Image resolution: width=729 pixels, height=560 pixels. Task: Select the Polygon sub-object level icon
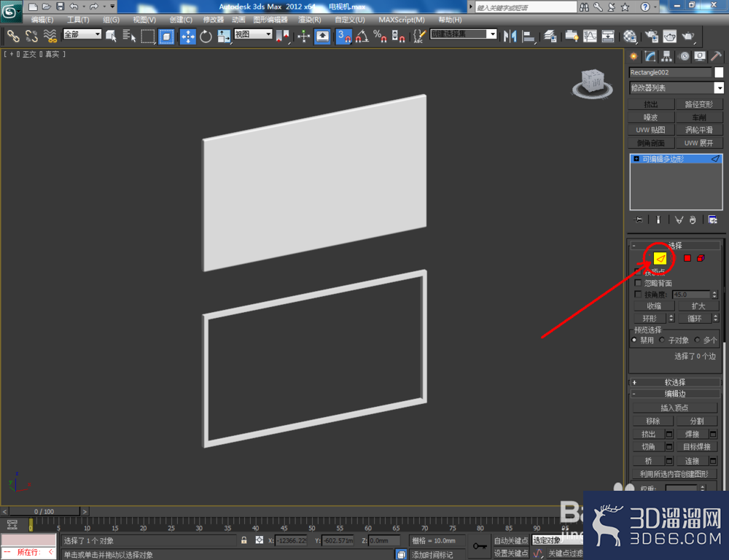pyautogui.click(x=687, y=258)
